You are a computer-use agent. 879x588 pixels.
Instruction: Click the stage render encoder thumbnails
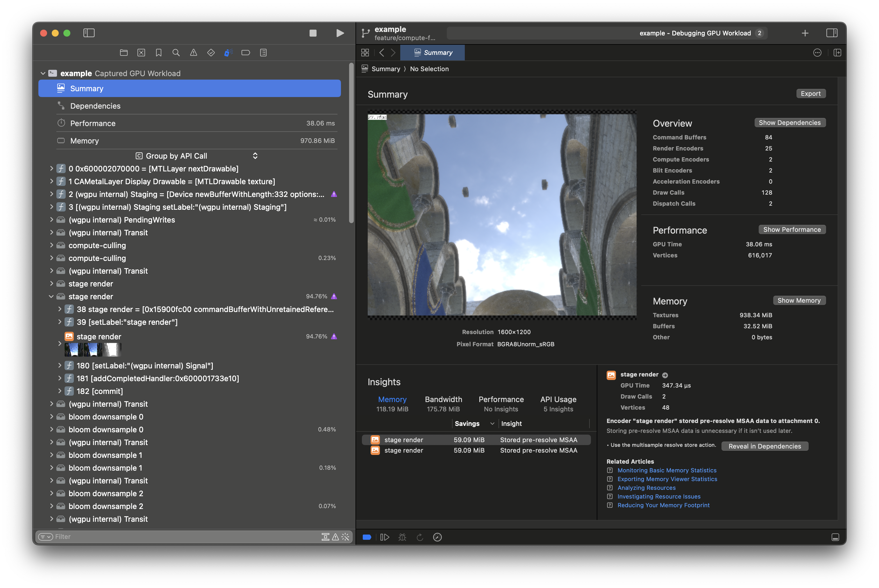click(93, 349)
